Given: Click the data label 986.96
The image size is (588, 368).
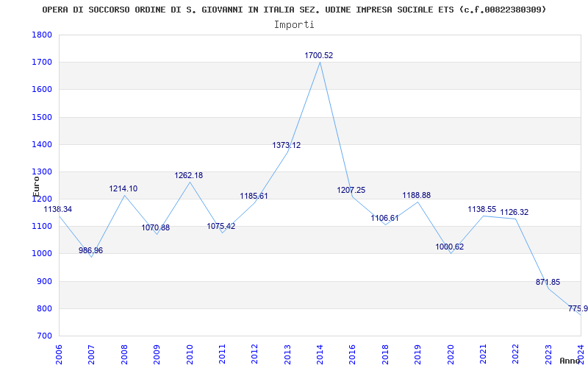Looking at the screenshot, I should click(90, 251).
